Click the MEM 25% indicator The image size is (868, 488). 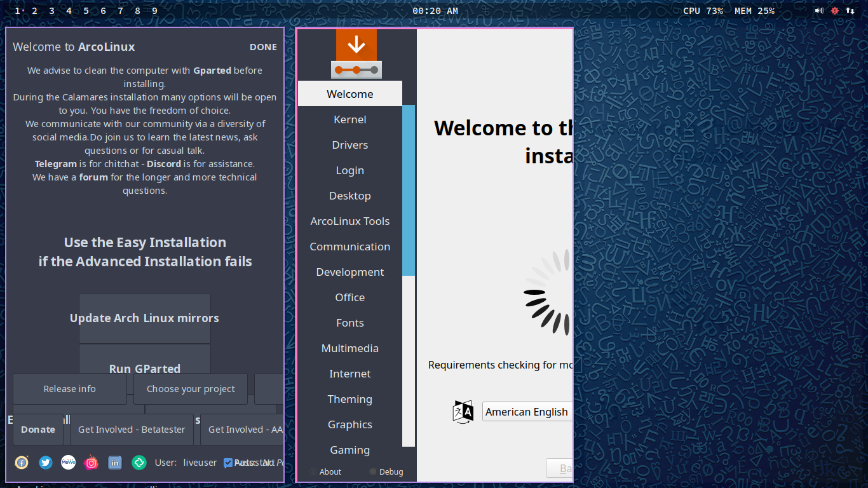coord(754,11)
